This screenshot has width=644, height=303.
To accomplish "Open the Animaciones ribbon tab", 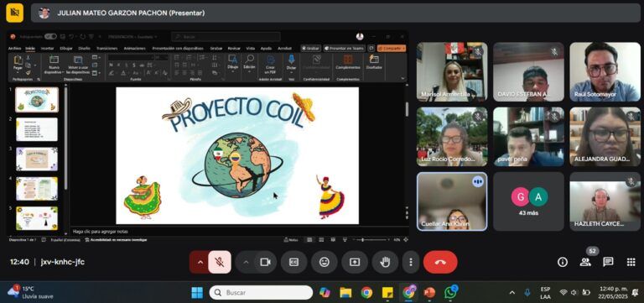I will [x=135, y=49].
